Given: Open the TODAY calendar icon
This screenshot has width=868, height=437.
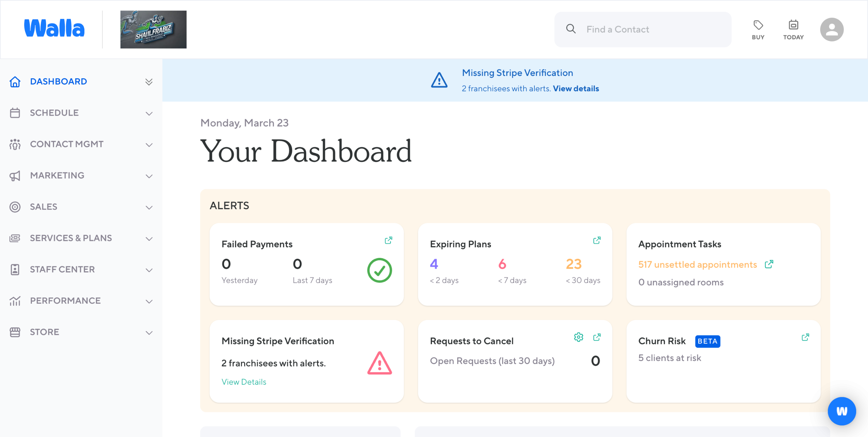Looking at the screenshot, I should click(x=793, y=25).
